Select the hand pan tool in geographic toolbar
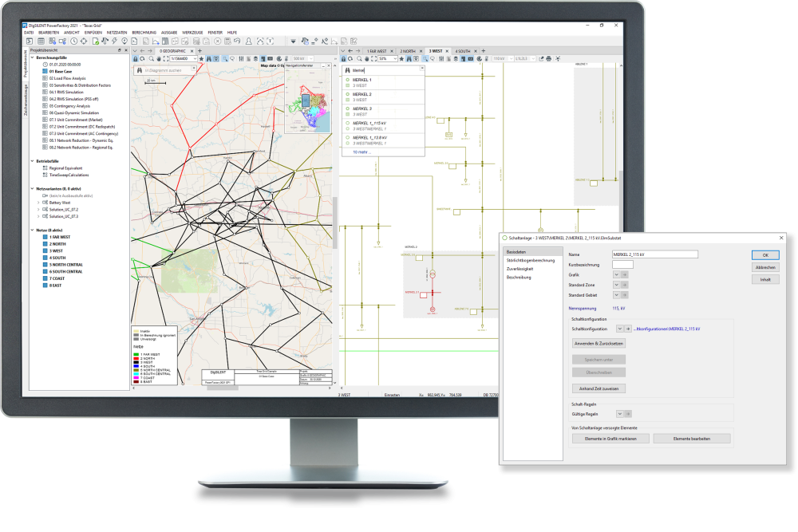Viewport: 798px width, 532px height. pos(159,59)
